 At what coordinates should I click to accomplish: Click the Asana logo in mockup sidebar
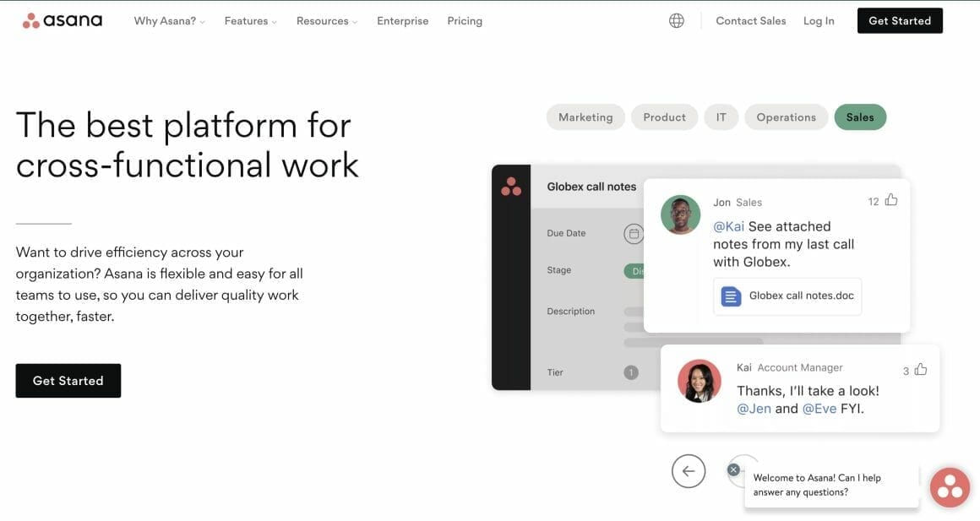click(511, 186)
